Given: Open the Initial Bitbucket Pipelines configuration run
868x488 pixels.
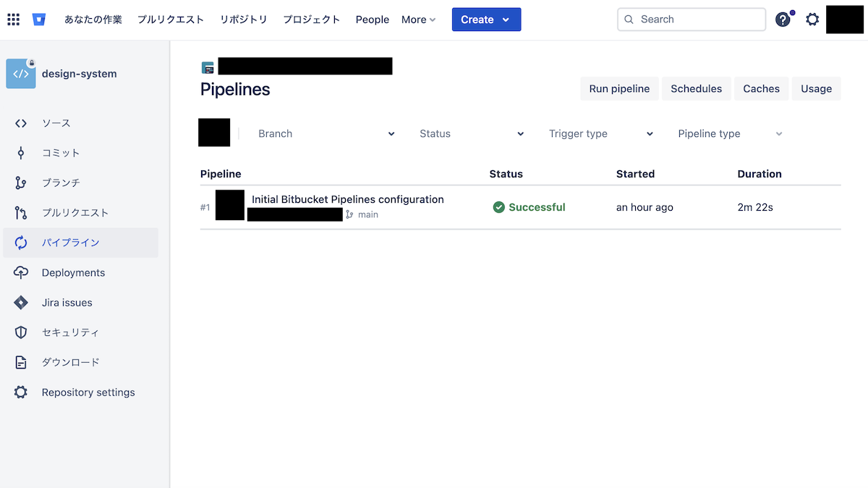Looking at the screenshot, I should tap(347, 199).
